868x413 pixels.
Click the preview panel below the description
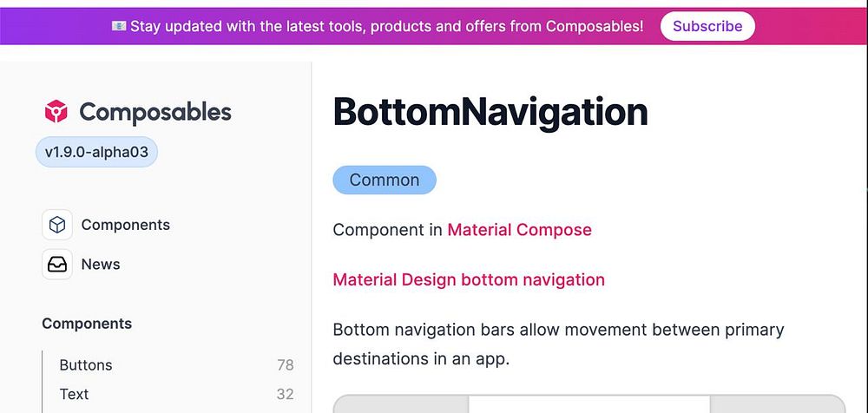click(x=589, y=403)
